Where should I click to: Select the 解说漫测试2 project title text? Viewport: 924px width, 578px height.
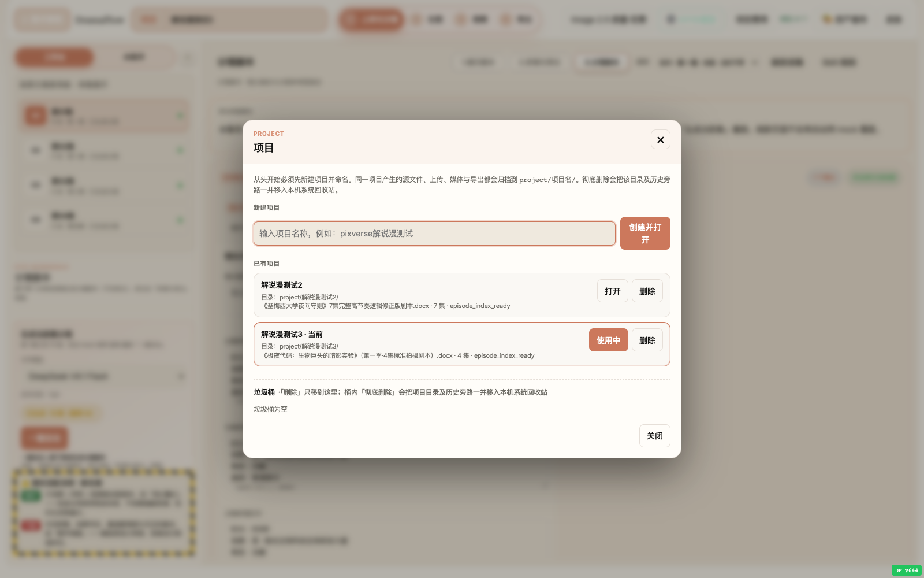pos(282,286)
